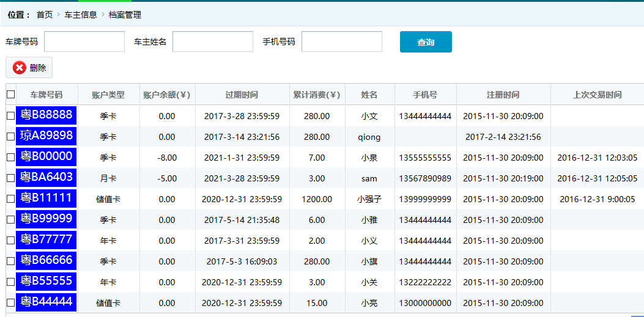Check the row checkbox for 粤B77777
This screenshot has width=644, height=317.
coord(10,241)
